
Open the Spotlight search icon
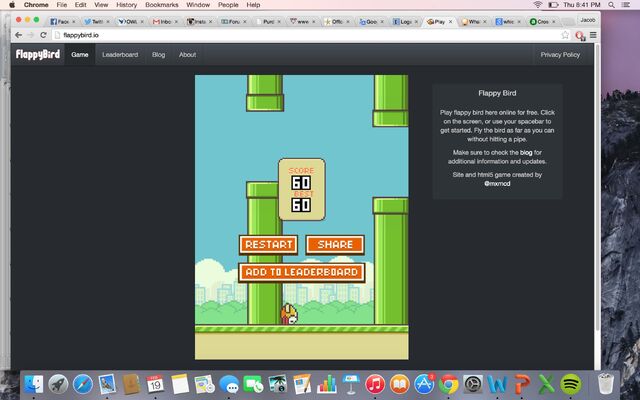coord(611,5)
